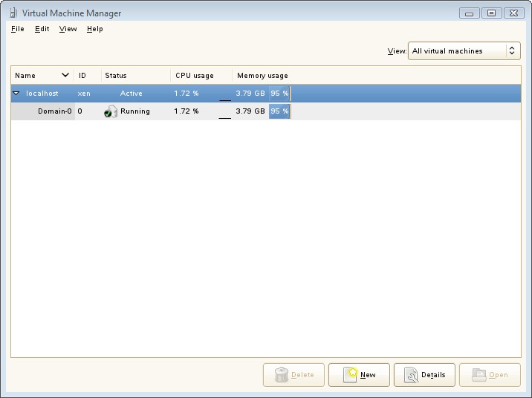Screen dimensions: 532x398
Task: Open the Edit menu
Action: [42, 29]
